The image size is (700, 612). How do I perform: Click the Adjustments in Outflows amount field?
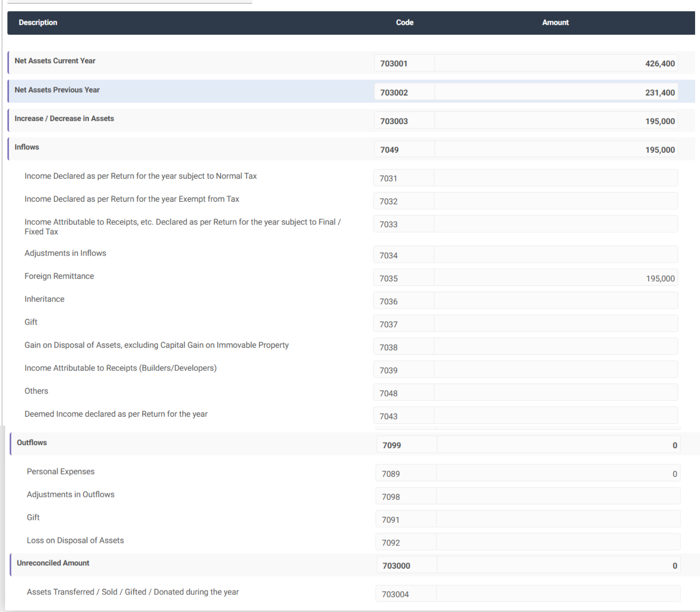558,496
